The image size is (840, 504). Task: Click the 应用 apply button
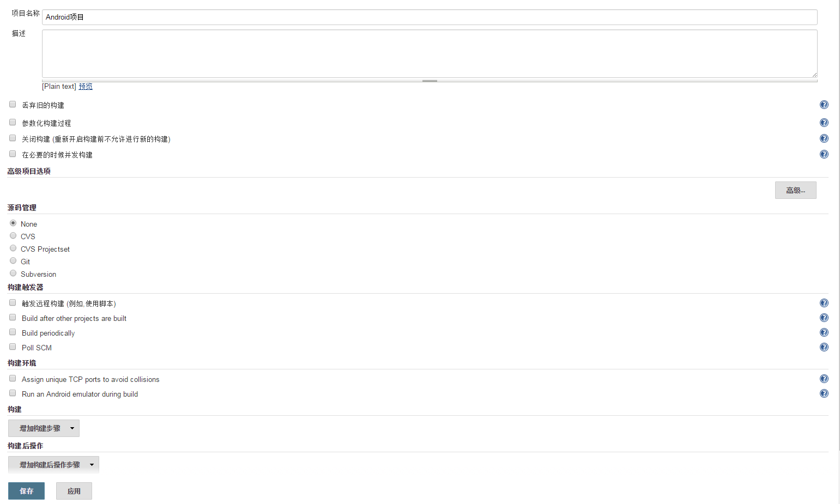[x=74, y=491]
